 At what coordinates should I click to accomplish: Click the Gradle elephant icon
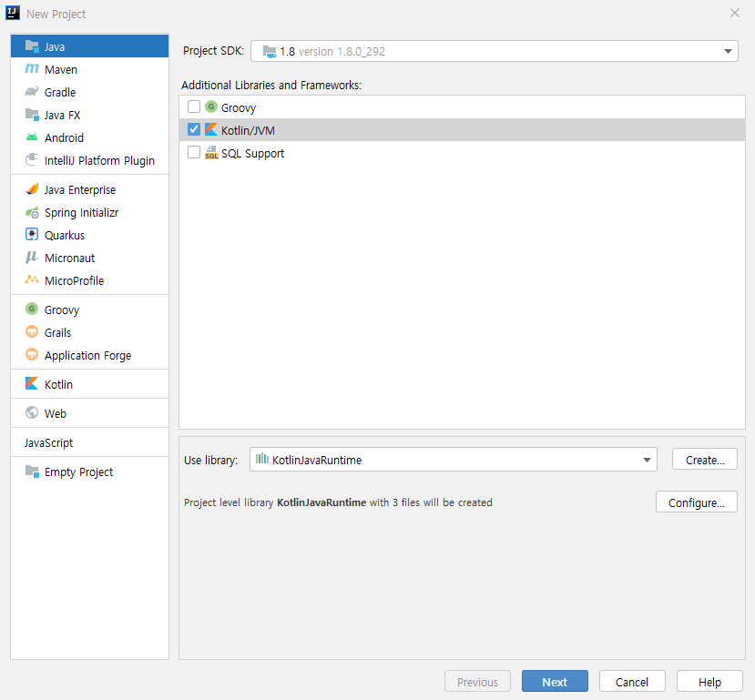point(32,91)
